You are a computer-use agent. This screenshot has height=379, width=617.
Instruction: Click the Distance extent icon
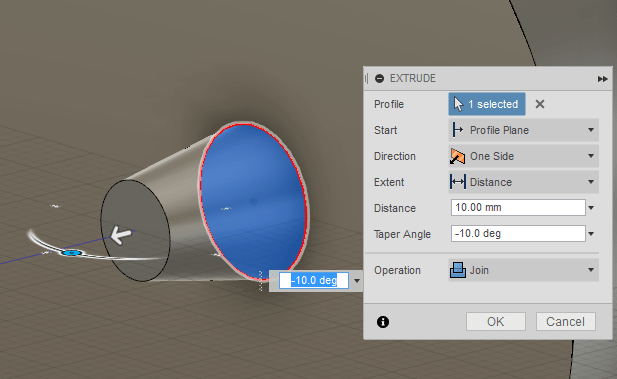[458, 182]
